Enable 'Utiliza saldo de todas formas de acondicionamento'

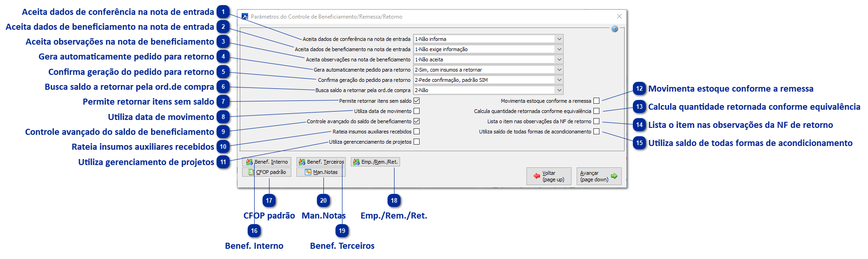pyautogui.click(x=597, y=132)
